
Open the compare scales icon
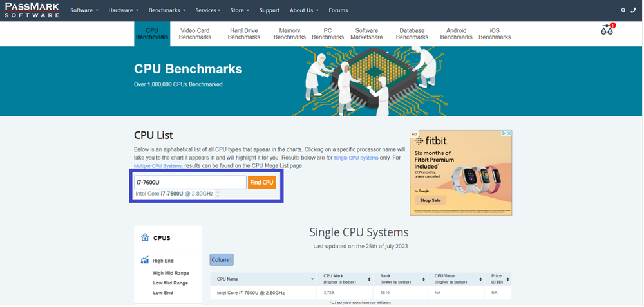(607, 30)
